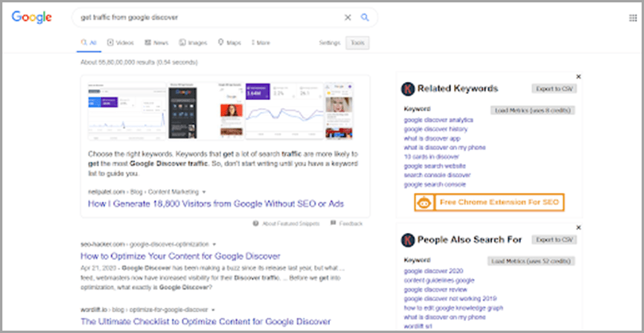
Task: Click the Feedback text link
Action: pyautogui.click(x=351, y=224)
